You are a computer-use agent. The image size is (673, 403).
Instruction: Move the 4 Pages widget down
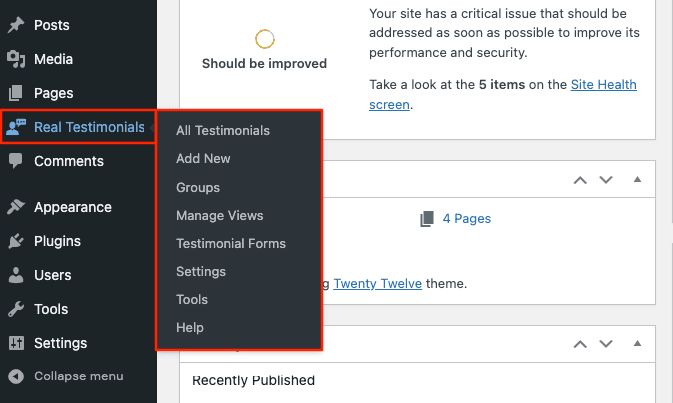click(x=606, y=180)
